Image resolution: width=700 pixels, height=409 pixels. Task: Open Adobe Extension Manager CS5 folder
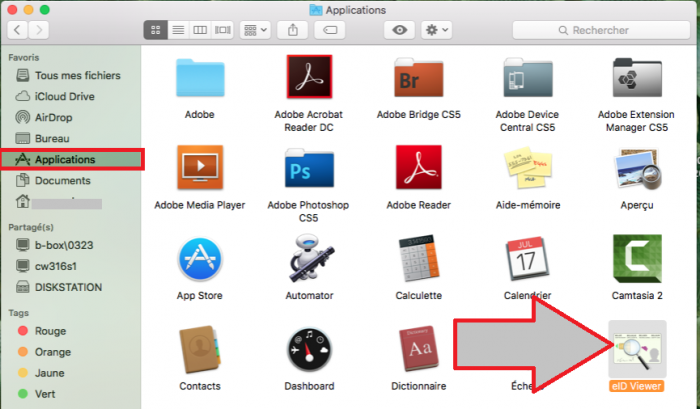pyautogui.click(x=637, y=78)
